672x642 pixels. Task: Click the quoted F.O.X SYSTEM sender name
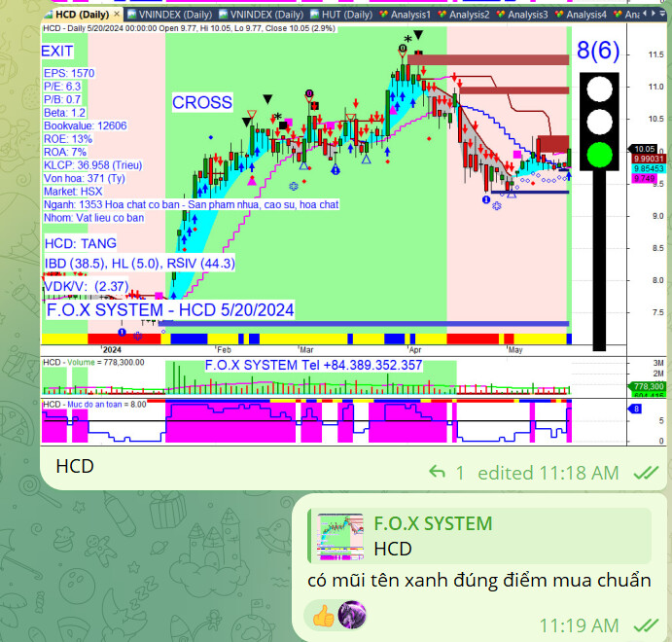pos(433,523)
